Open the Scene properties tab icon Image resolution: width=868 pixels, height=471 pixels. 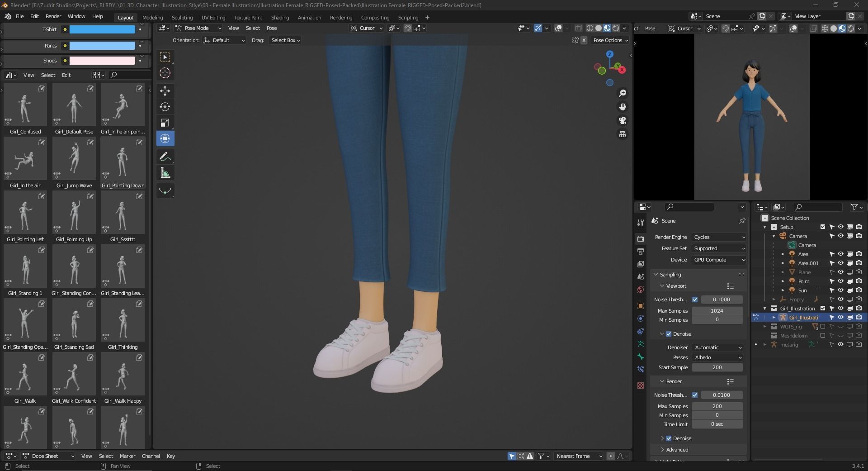(x=641, y=276)
